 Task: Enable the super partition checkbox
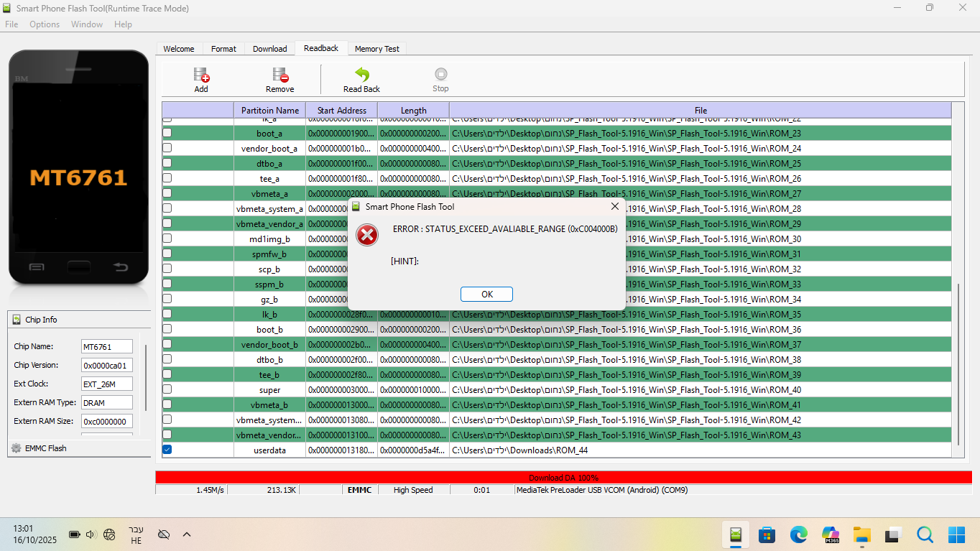(167, 389)
